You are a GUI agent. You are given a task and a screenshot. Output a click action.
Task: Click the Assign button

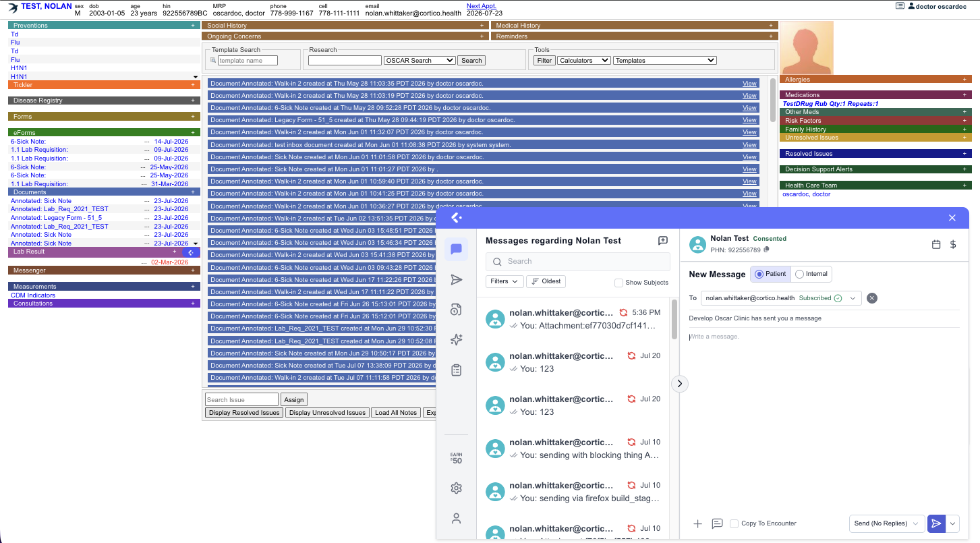point(293,399)
